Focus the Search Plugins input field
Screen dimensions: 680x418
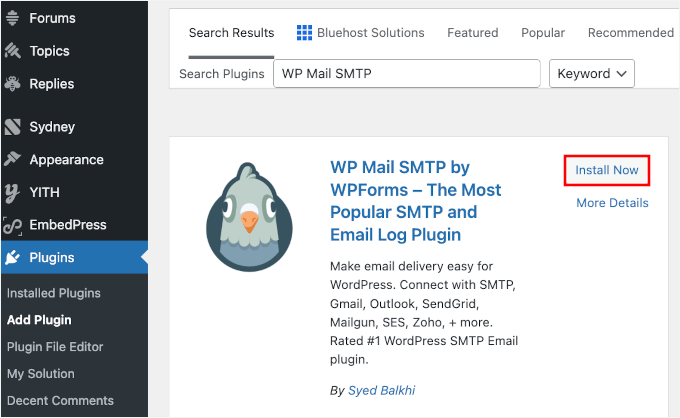pyautogui.click(x=407, y=74)
